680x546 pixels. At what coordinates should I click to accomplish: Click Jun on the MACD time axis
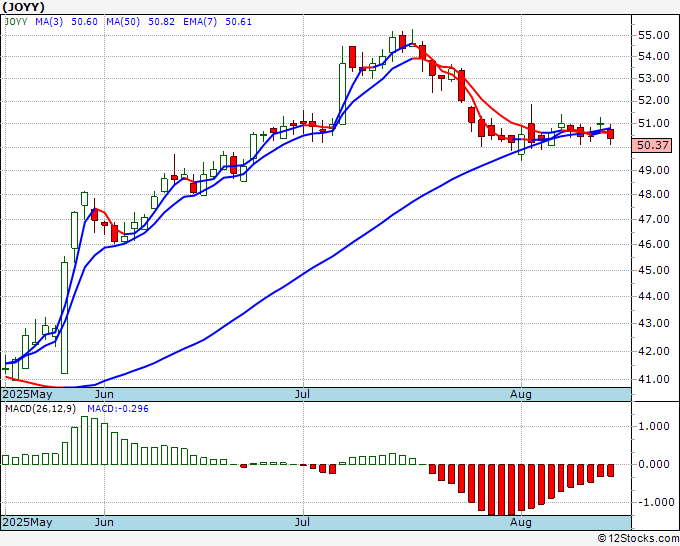pos(104,522)
